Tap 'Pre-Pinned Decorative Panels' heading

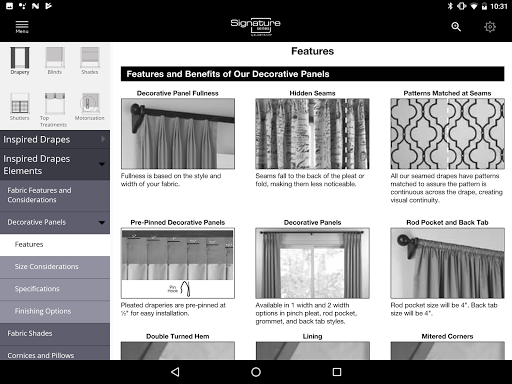pos(178,223)
